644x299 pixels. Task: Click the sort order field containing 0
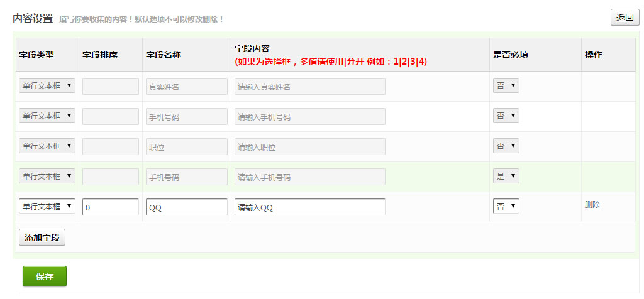pyautogui.click(x=111, y=207)
